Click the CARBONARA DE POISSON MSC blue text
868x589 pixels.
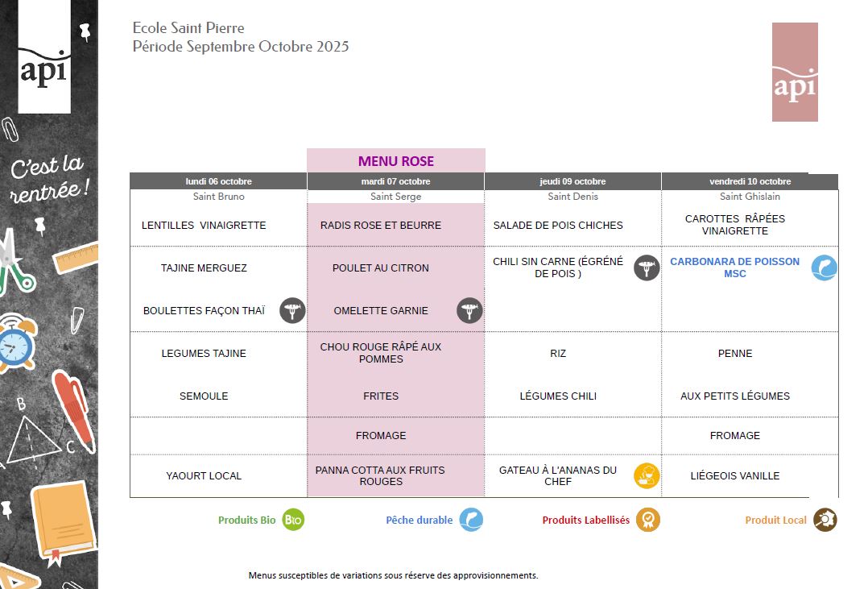pos(734,268)
